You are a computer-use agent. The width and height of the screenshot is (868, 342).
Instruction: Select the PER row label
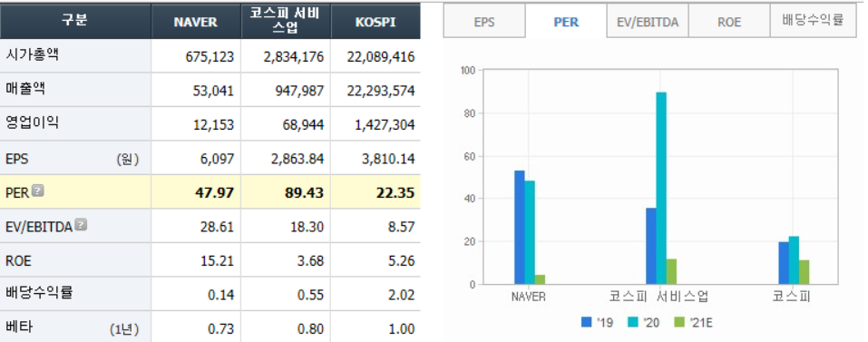point(17,193)
